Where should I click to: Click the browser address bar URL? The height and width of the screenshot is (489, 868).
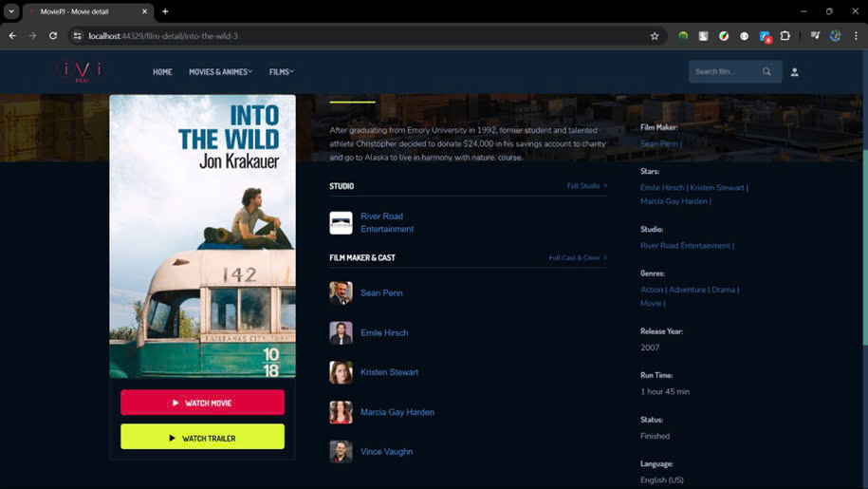tap(163, 36)
